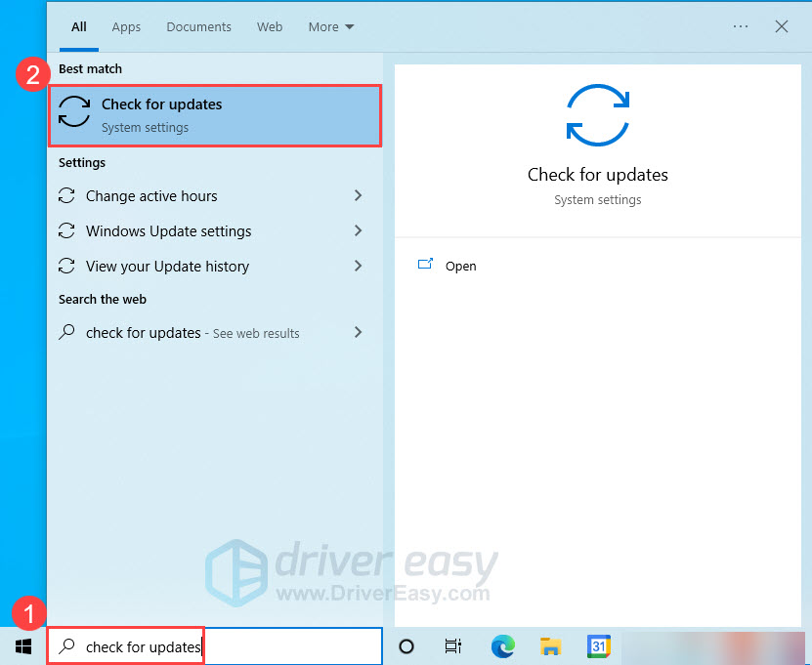Screen dimensions: 812x665
Task: Expand View your Update history arrow
Action: point(358,267)
